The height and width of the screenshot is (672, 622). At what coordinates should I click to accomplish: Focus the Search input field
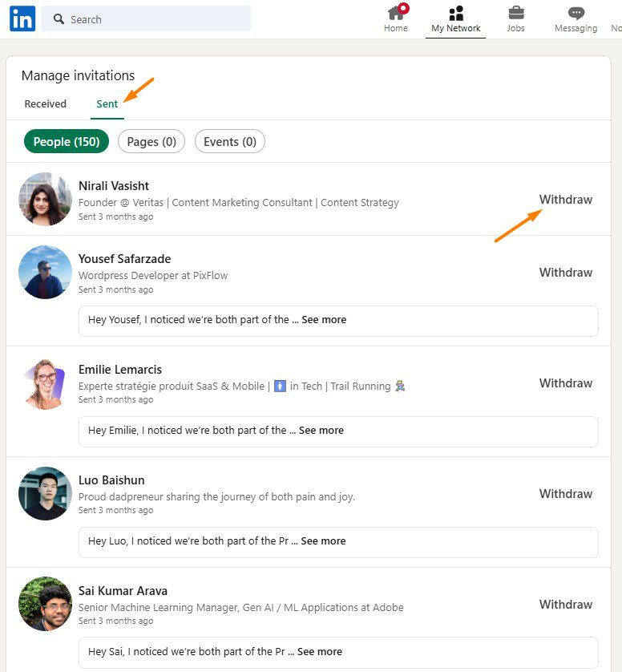146,19
